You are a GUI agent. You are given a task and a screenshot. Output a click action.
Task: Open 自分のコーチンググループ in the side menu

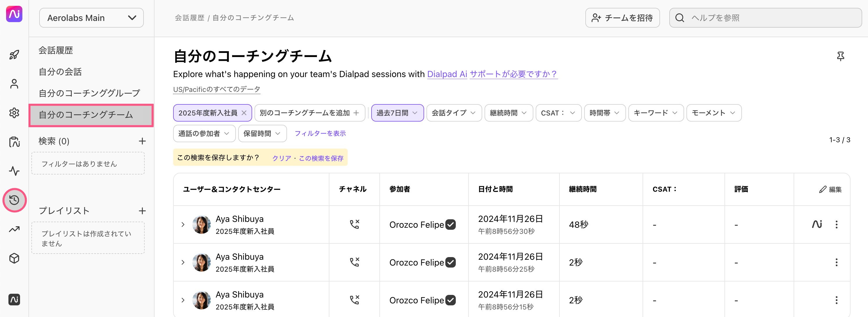click(x=89, y=93)
